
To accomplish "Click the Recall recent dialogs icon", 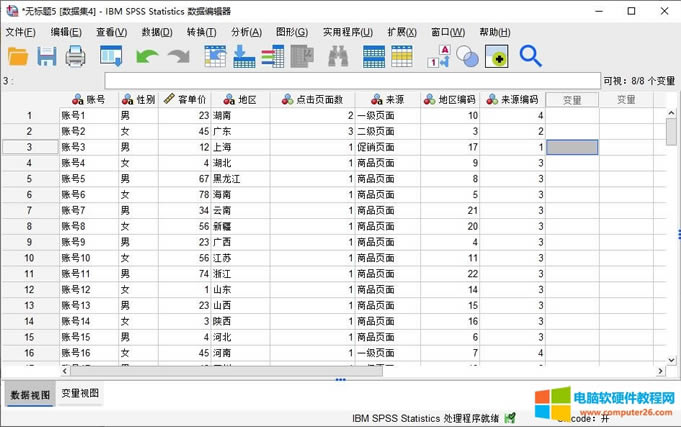I will [x=111, y=57].
